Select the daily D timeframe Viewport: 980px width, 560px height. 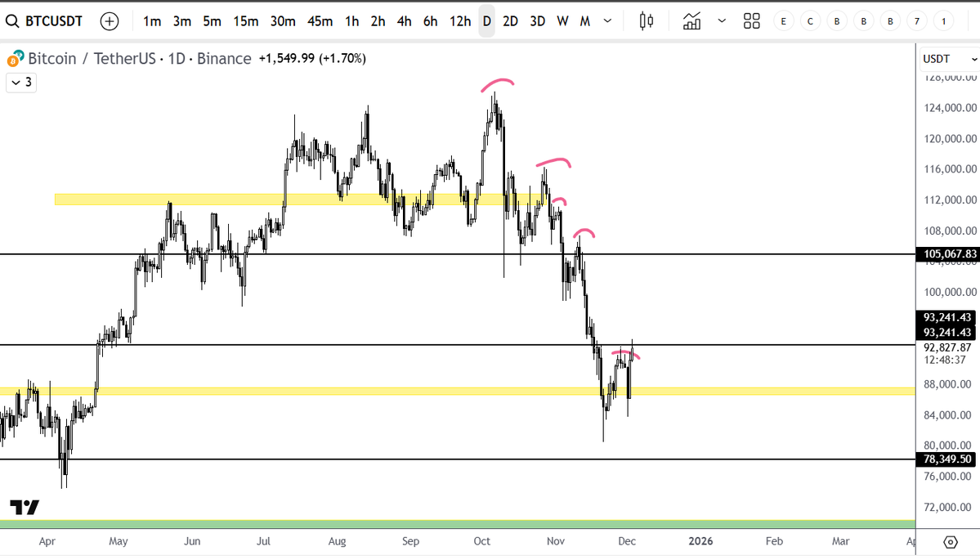click(x=487, y=21)
